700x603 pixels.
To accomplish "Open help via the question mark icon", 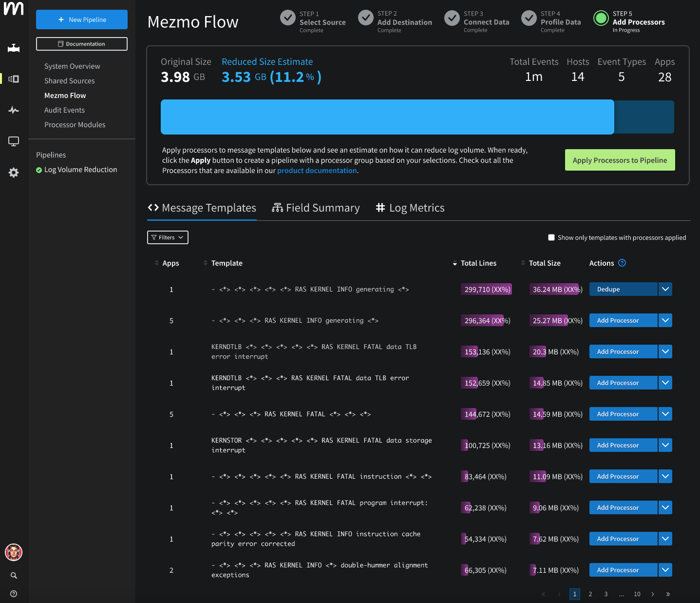I will pos(13,594).
